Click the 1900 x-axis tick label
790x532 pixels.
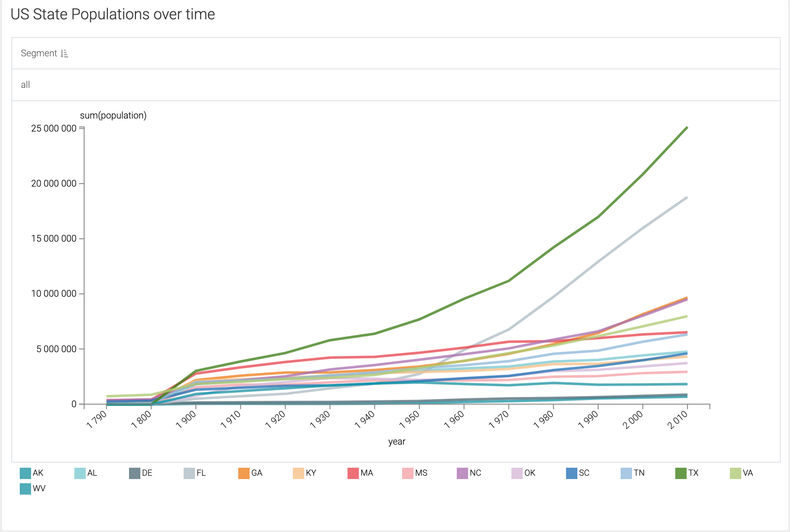point(186,419)
